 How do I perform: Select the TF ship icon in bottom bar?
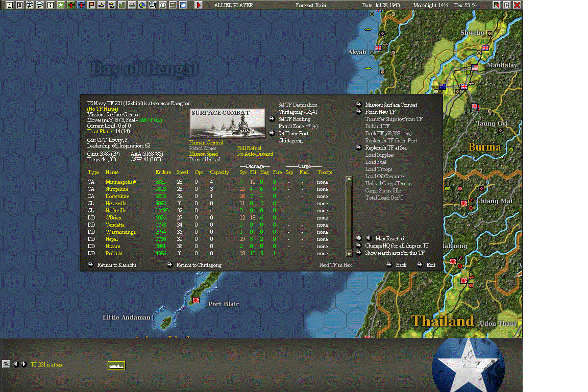[x=116, y=365]
